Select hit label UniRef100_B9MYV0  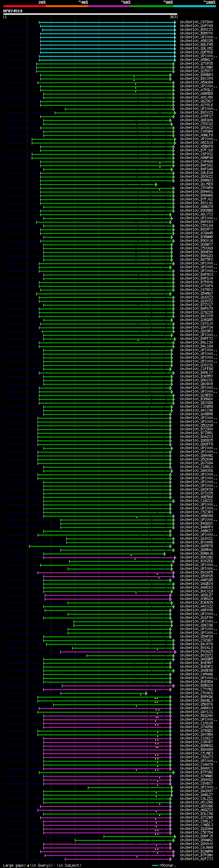196,34
